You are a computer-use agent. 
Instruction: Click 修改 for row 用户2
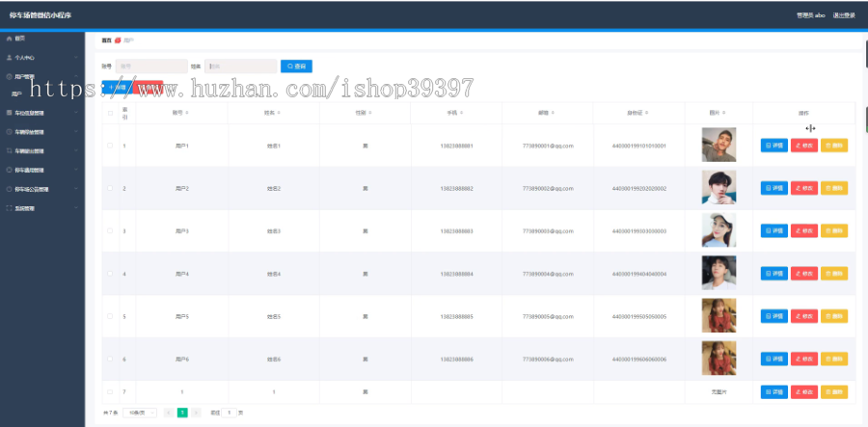(803, 188)
